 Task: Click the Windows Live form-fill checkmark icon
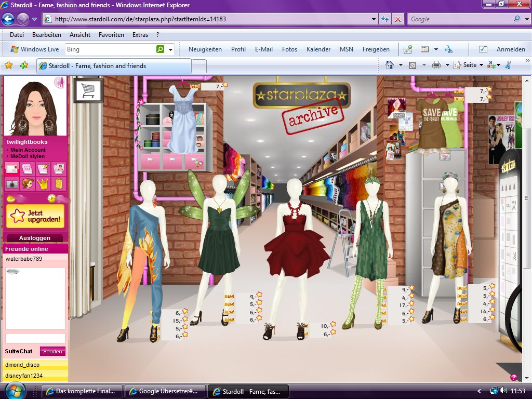click(483, 49)
